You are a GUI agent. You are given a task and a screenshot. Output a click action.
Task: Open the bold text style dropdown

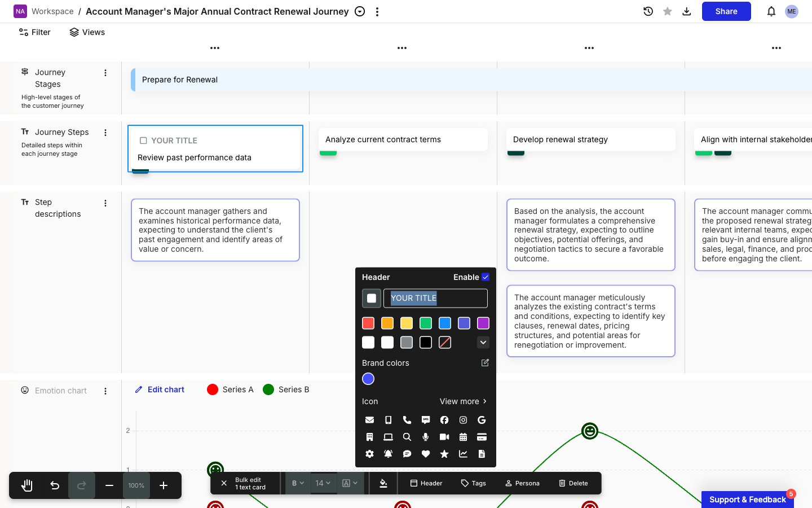tap(298, 483)
